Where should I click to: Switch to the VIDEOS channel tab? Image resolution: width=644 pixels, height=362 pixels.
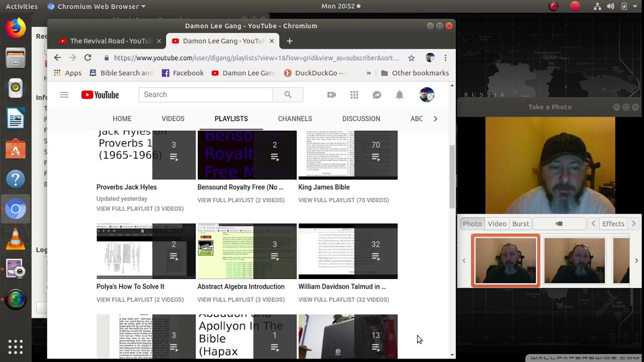173,119
